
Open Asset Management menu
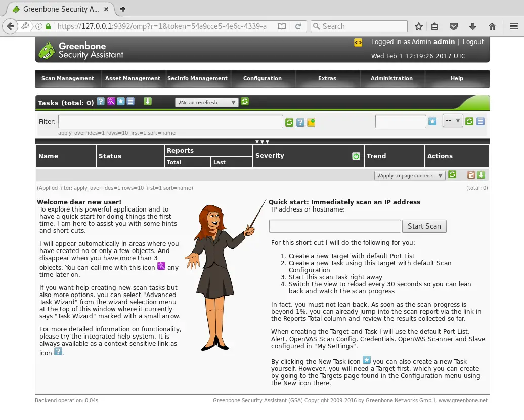pyautogui.click(x=133, y=78)
